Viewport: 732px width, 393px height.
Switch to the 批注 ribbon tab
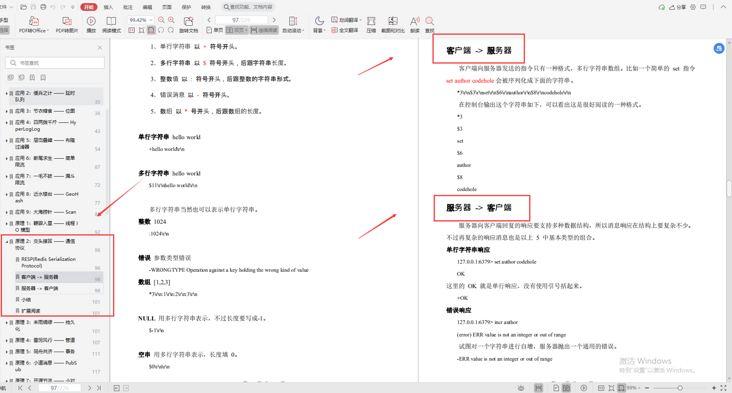[x=128, y=7]
